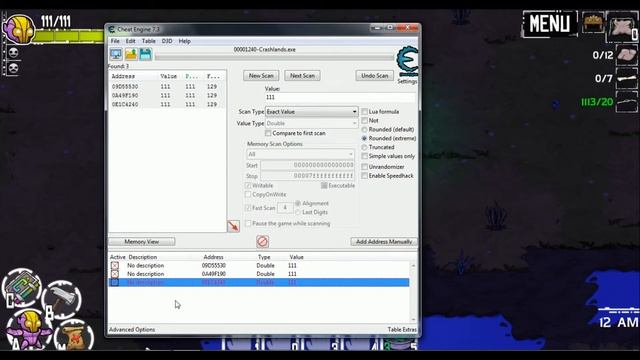Click the red clear address list icon
640x360 pixels.
point(262,242)
